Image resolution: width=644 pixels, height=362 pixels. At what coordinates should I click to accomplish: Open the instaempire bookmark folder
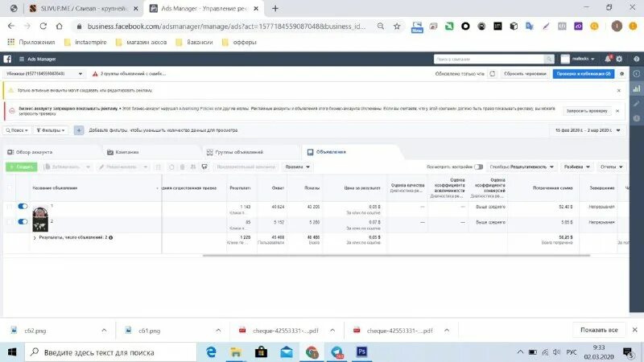tap(85, 43)
